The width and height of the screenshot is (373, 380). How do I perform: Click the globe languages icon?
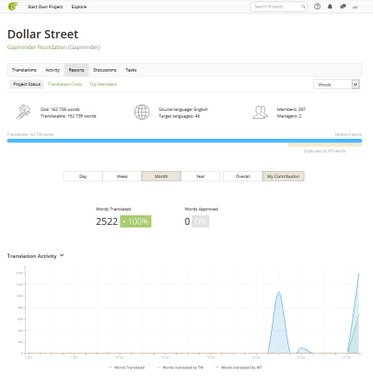pyautogui.click(x=142, y=112)
